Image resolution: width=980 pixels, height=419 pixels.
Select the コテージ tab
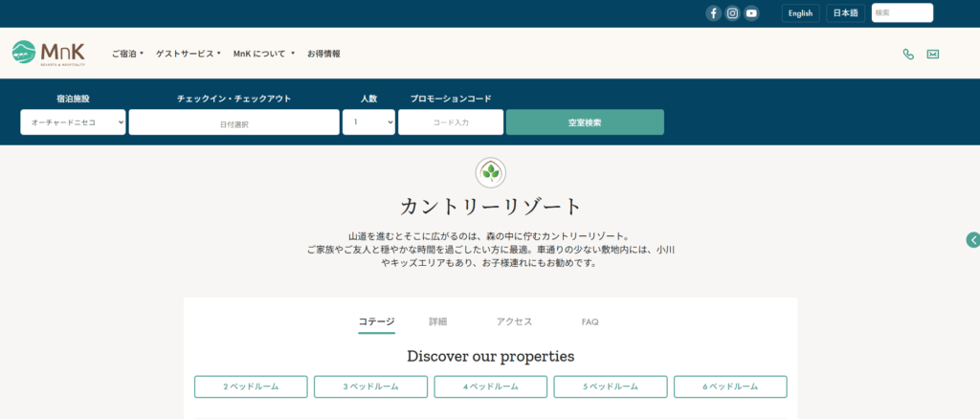(376, 322)
